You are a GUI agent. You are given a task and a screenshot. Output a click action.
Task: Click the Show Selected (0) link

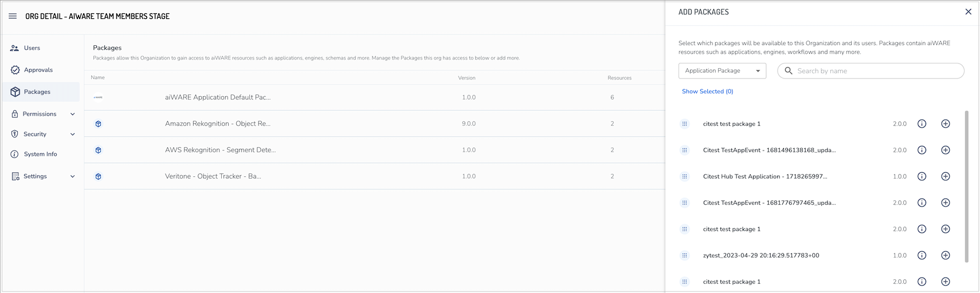707,92
